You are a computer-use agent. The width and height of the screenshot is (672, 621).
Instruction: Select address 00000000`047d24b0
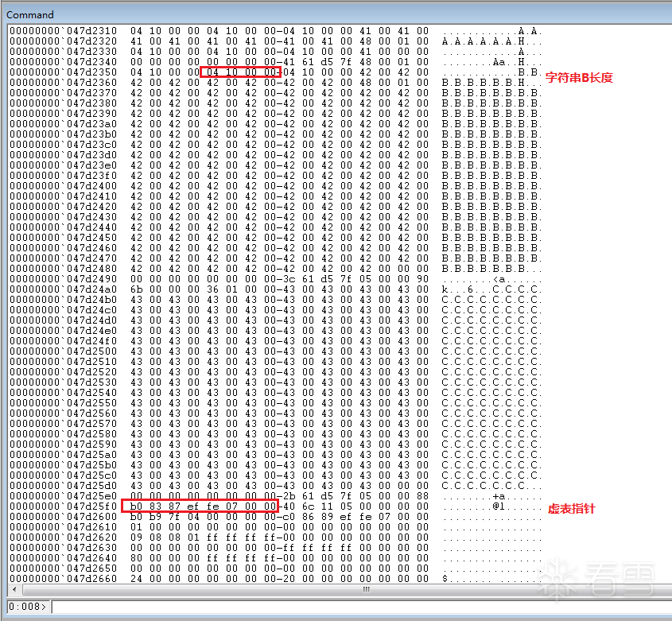click(x=63, y=299)
